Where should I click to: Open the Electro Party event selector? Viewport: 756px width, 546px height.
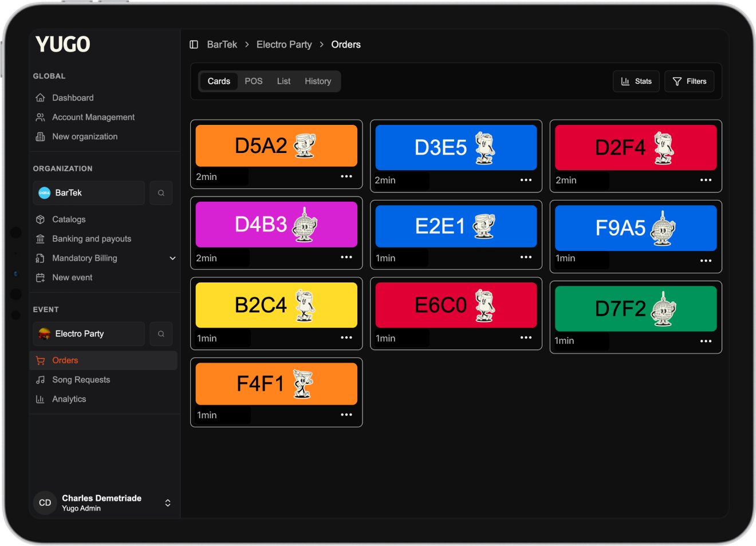(89, 334)
